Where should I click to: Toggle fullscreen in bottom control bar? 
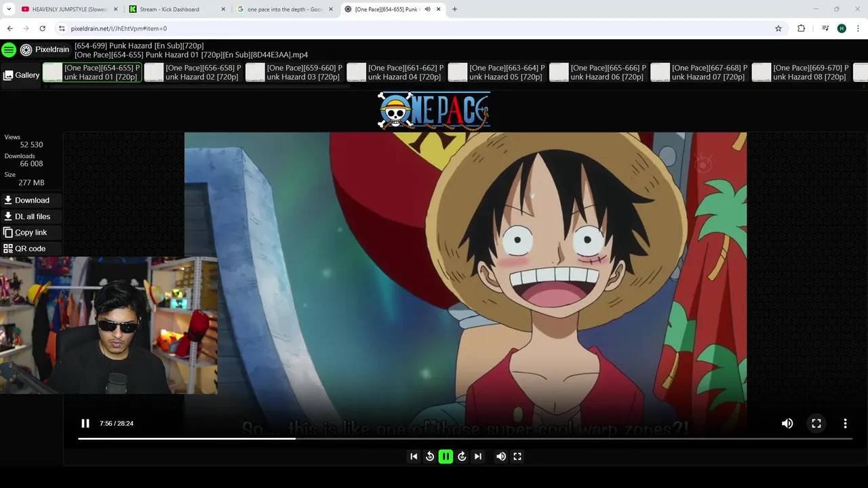(517, 457)
